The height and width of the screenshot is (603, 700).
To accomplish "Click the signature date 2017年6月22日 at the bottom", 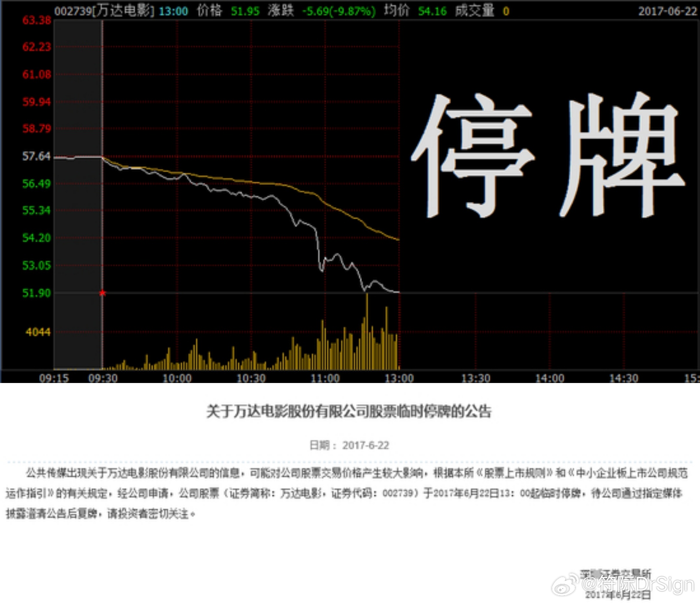I will 618,595.
